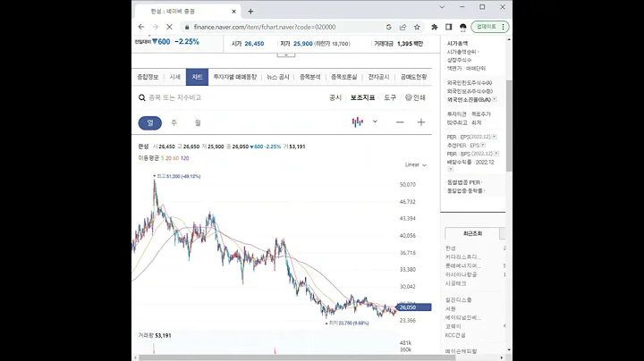Open 아시아나항공 from recent list
The width and height of the screenshot is (644, 361).
pos(462,274)
